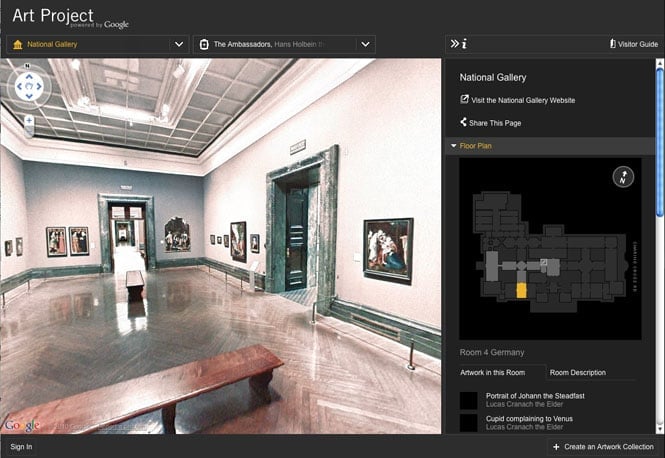Open the Visitor Guide
The image size is (665, 458).
tap(634, 44)
